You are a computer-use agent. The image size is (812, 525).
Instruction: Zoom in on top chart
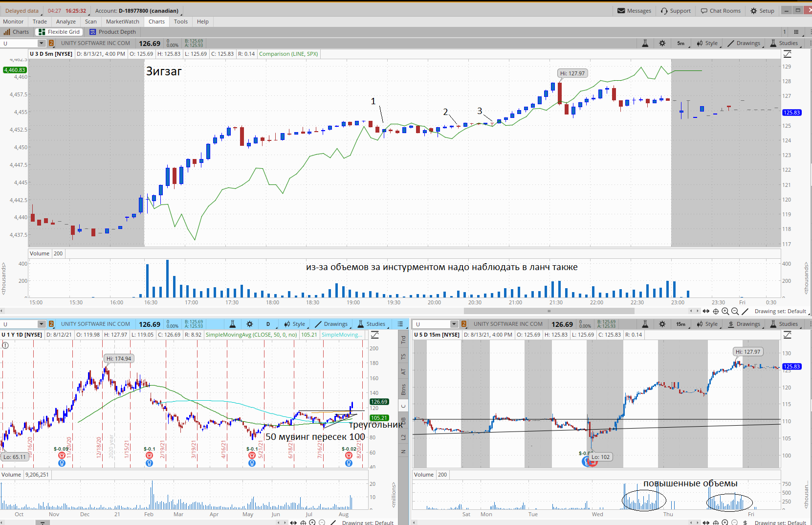[x=725, y=311]
